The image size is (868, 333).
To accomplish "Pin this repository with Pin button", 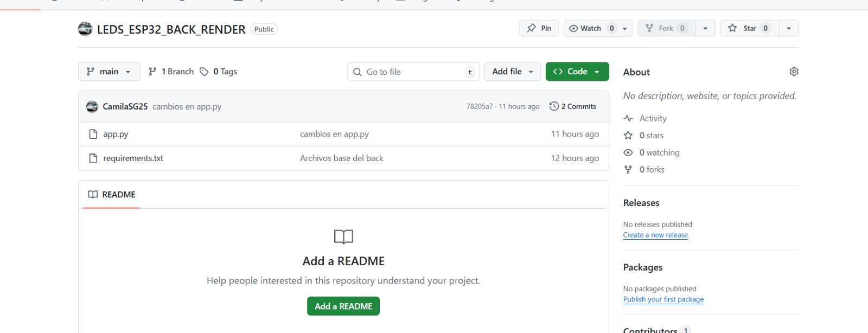I will pos(539,28).
